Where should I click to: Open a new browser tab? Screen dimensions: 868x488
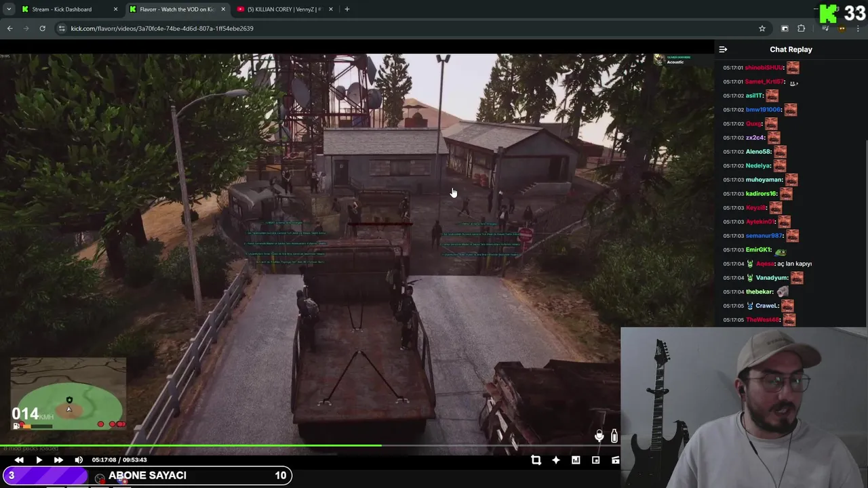[347, 9]
